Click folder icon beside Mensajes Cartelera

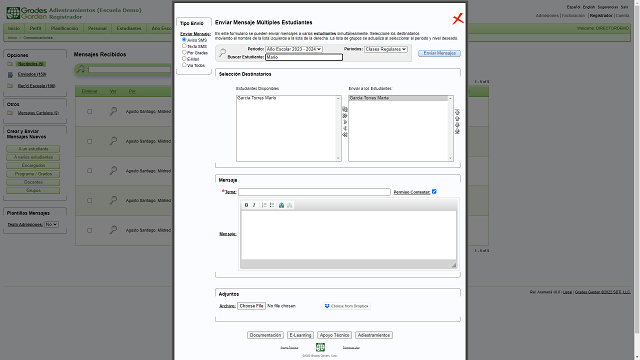[10, 113]
